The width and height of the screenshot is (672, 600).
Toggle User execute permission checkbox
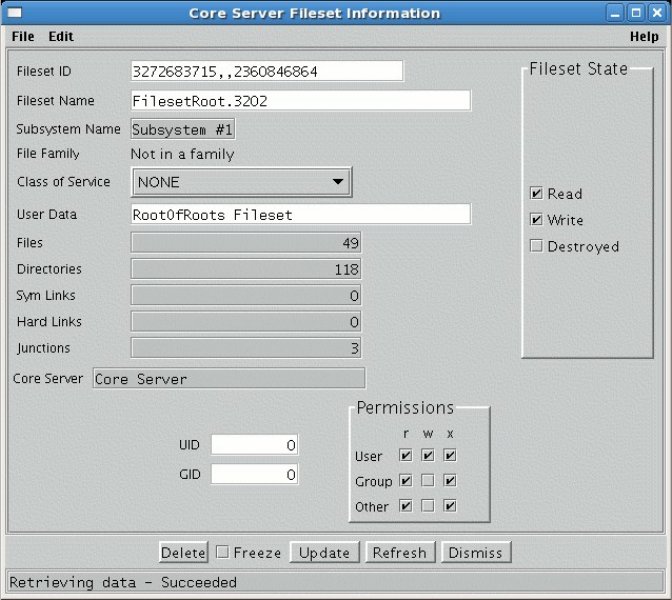[x=450, y=455]
